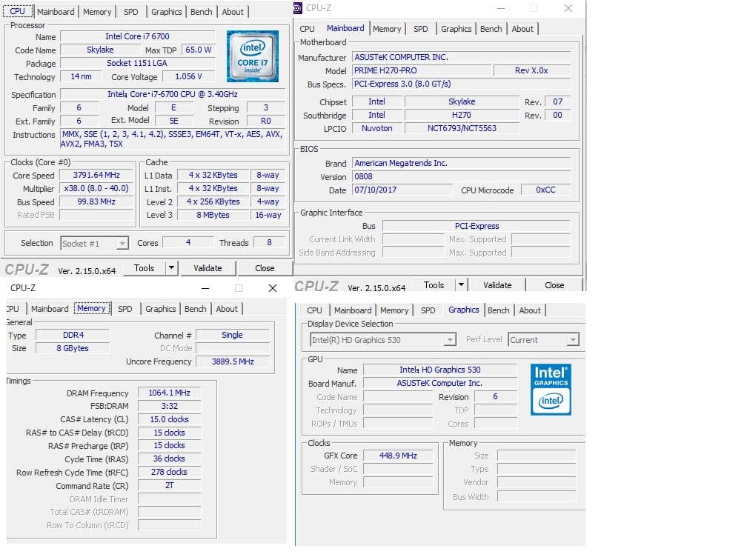This screenshot has width=747, height=560.
Task: Click the Intel Core i7 inside logo badge
Action: [253, 56]
